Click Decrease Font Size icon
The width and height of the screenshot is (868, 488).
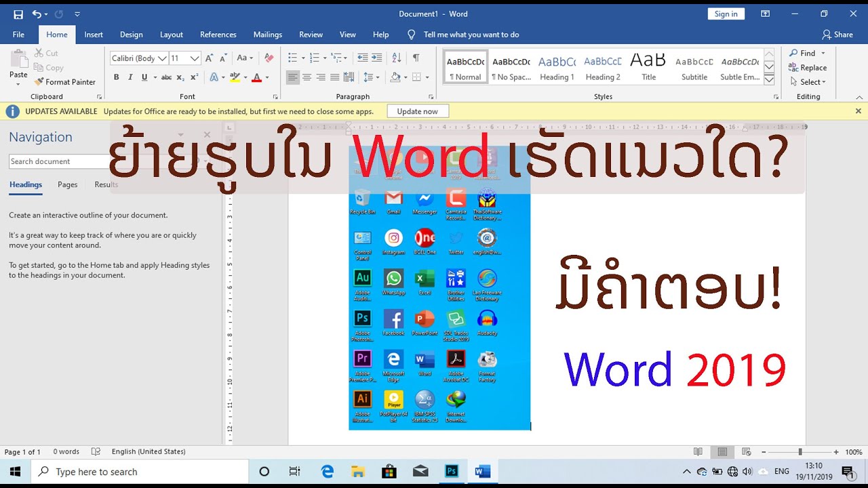pyautogui.click(x=224, y=58)
